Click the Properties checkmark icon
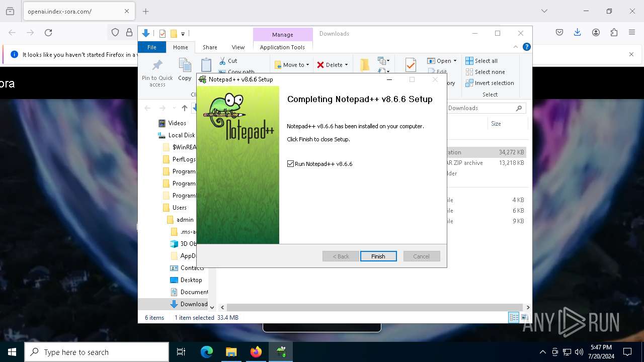 pos(411,65)
